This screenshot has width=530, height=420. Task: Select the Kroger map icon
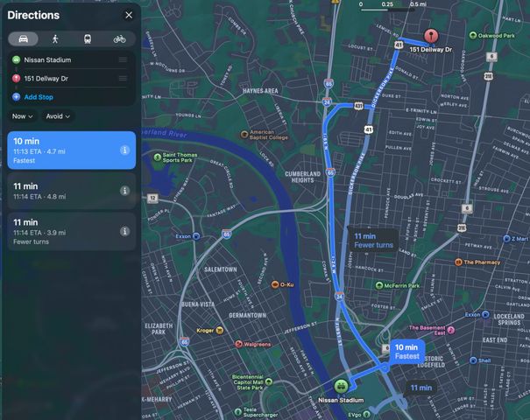(x=219, y=330)
